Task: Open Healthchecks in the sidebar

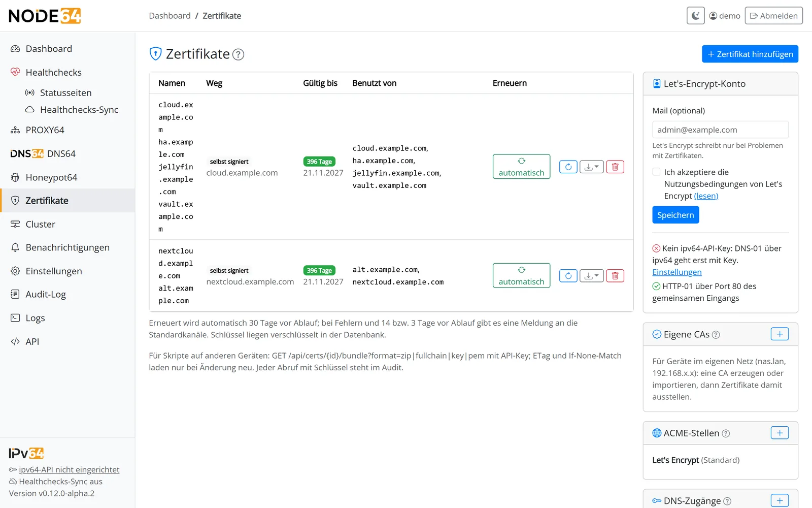Action: [x=67, y=72]
